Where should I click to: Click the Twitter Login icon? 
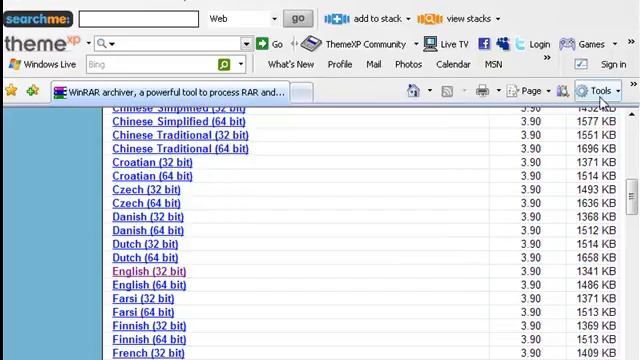(520, 44)
